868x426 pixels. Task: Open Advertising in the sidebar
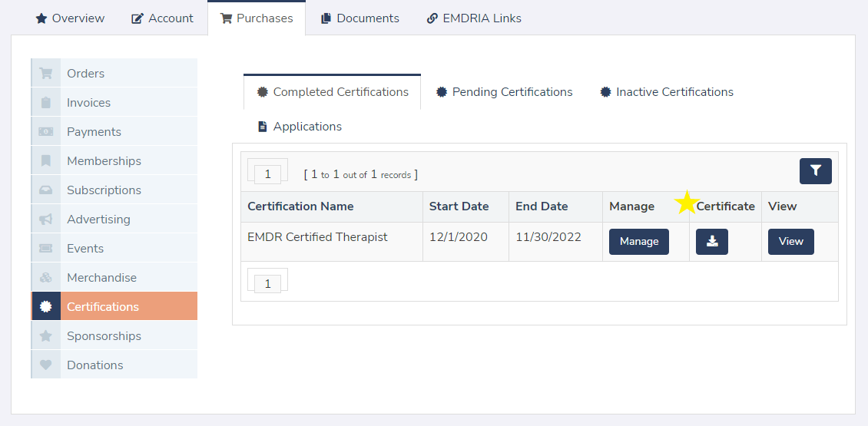[x=114, y=219]
